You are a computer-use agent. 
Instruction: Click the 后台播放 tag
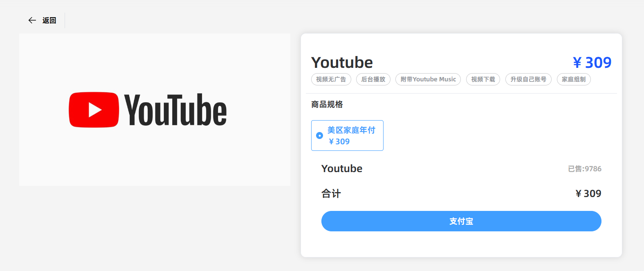point(373,79)
